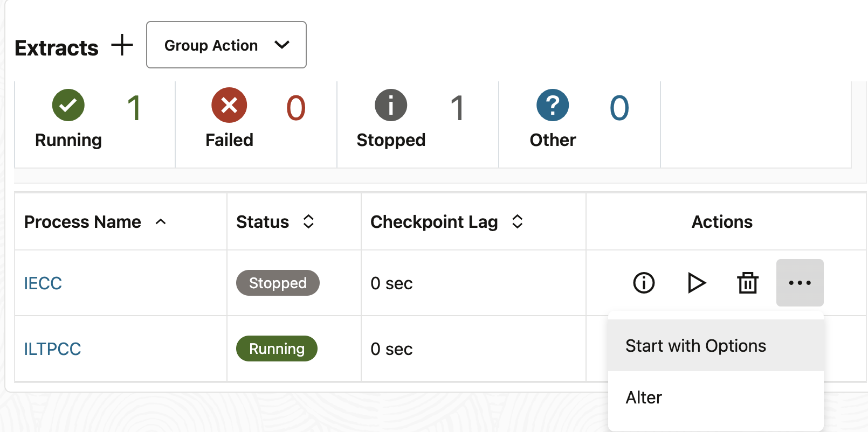Open the ellipsis actions menu for IECC
This screenshot has height=432, width=868.
800,283
